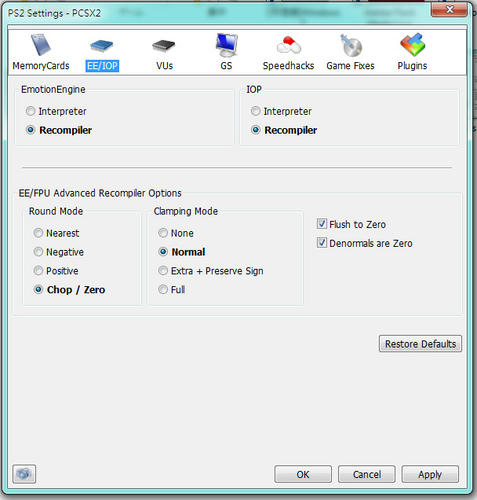This screenshot has height=500, width=477.
Task: Click the Restore Defaults button
Action: click(420, 344)
